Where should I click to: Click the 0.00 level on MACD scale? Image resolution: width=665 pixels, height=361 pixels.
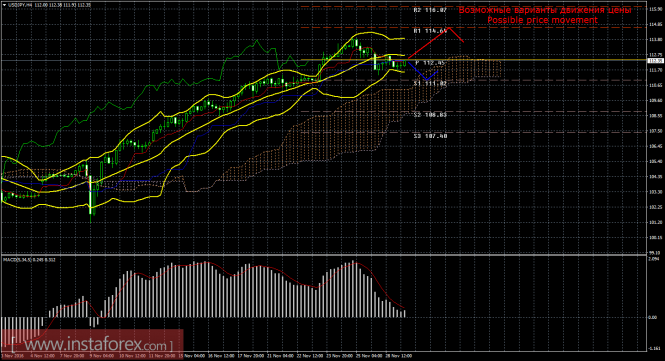pyautogui.click(x=652, y=317)
